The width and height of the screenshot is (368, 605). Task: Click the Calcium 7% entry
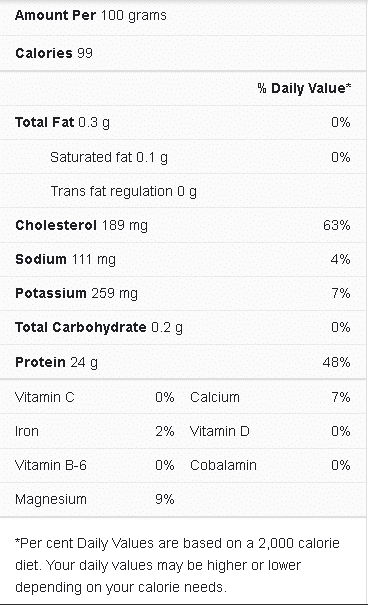coord(270,397)
